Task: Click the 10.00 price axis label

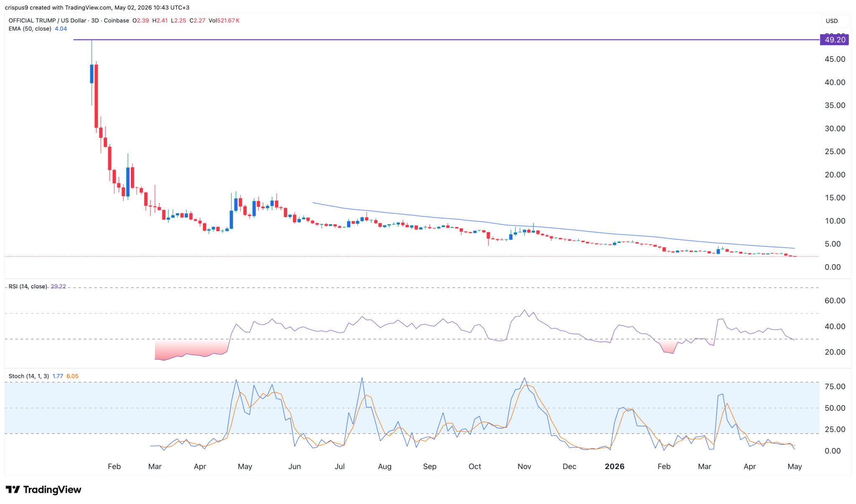Action: point(835,221)
